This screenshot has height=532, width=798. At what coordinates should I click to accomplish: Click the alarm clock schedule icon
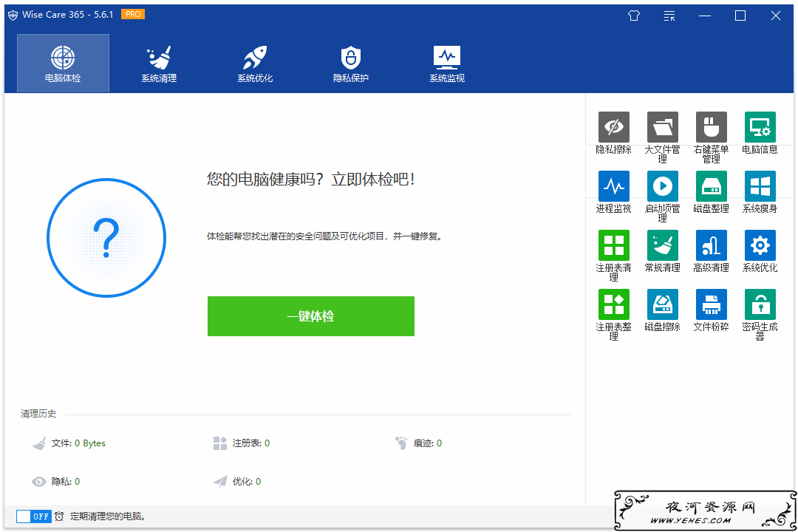point(59,516)
